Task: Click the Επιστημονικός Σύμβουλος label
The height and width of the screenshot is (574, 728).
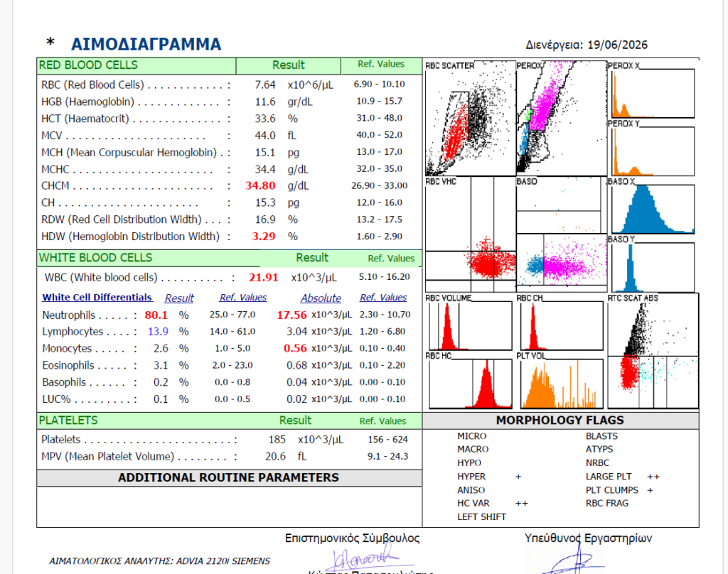Action: [x=352, y=538]
